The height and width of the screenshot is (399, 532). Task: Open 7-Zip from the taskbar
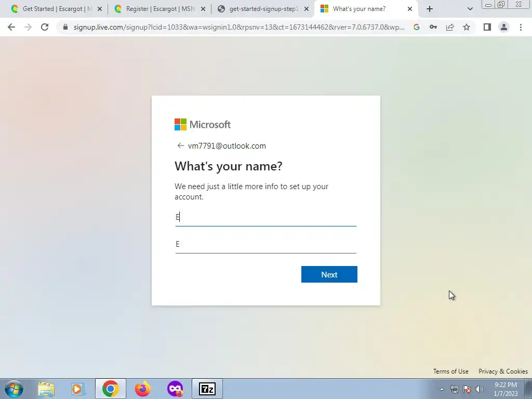point(207,389)
